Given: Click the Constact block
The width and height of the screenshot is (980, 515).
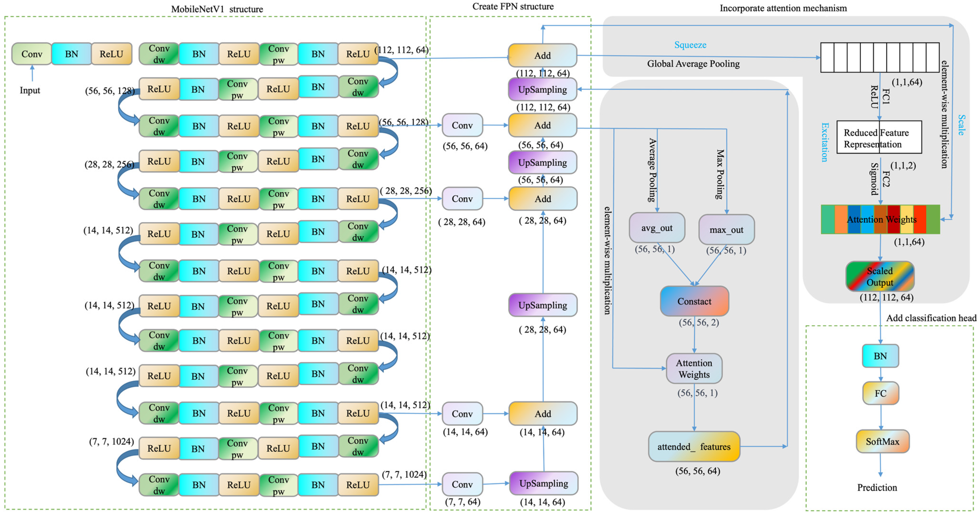Looking at the screenshot, I should pos(694,301).
